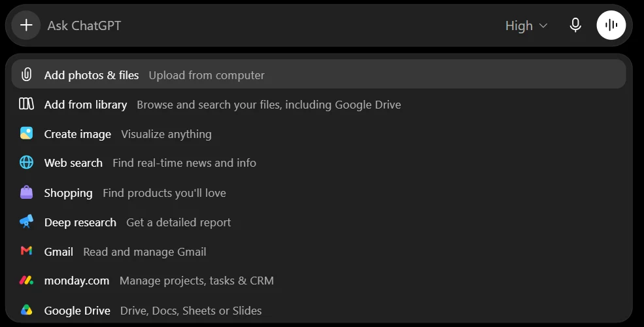Click 'Get a detailed report' text
The height and width of the screenshot is (327, 644).
click(x=178, y=222)
